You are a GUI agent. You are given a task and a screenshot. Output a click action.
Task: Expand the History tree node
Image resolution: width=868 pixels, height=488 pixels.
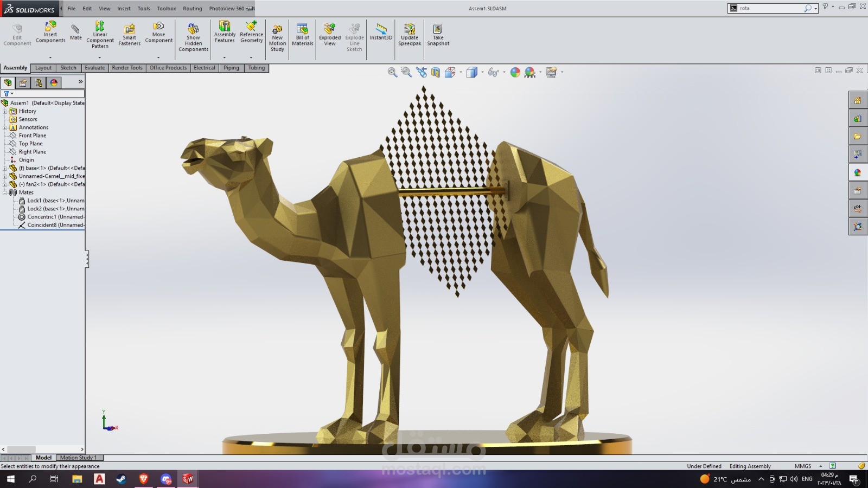(x=5, y=111)
